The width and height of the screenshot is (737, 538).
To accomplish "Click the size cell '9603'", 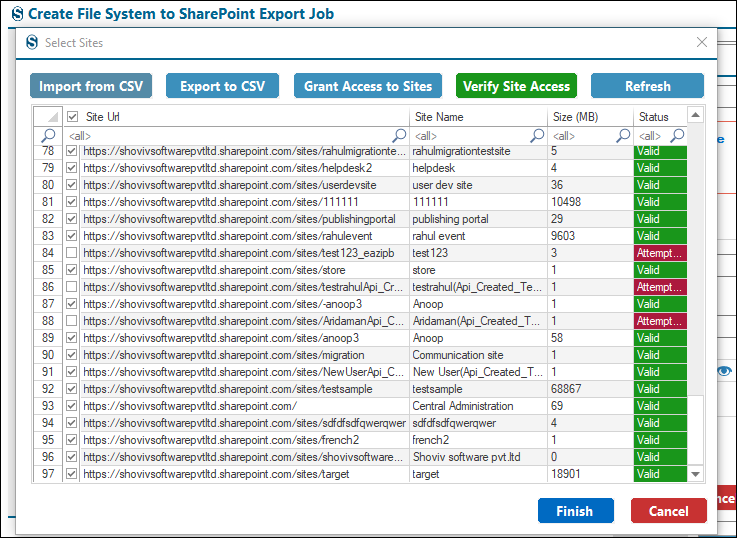I will pyautogui.click(x=590, y=236).
